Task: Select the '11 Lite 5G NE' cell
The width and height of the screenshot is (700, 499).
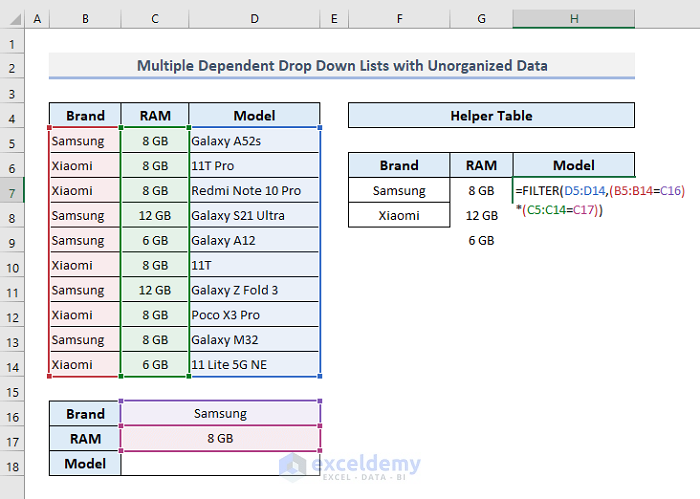Action: pos(254,365)
